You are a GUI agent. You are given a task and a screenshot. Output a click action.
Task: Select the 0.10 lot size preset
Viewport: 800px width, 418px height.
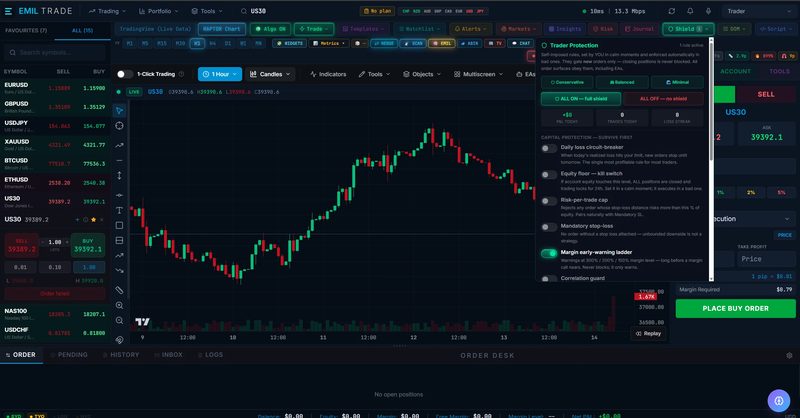[x=55, y=267]
